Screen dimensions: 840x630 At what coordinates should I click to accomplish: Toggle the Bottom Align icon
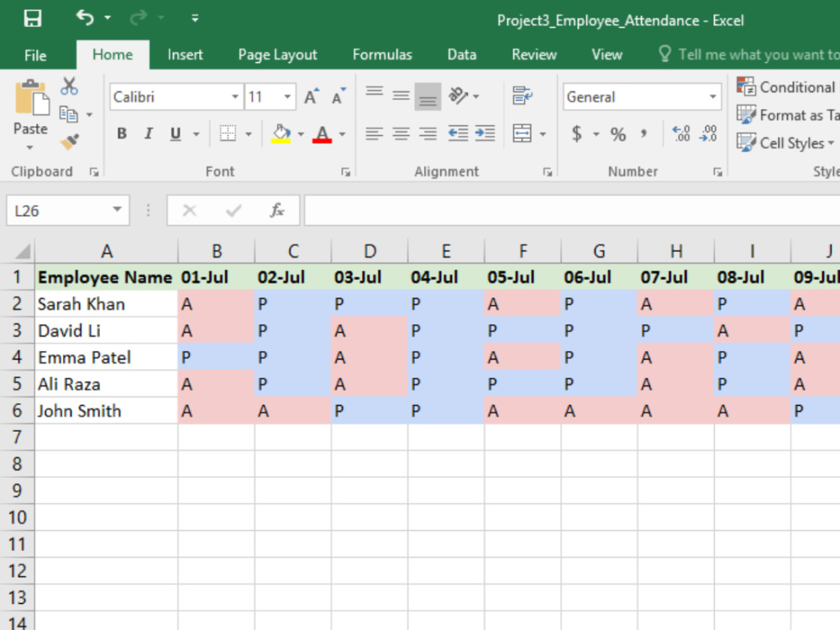tap(428, 97)
